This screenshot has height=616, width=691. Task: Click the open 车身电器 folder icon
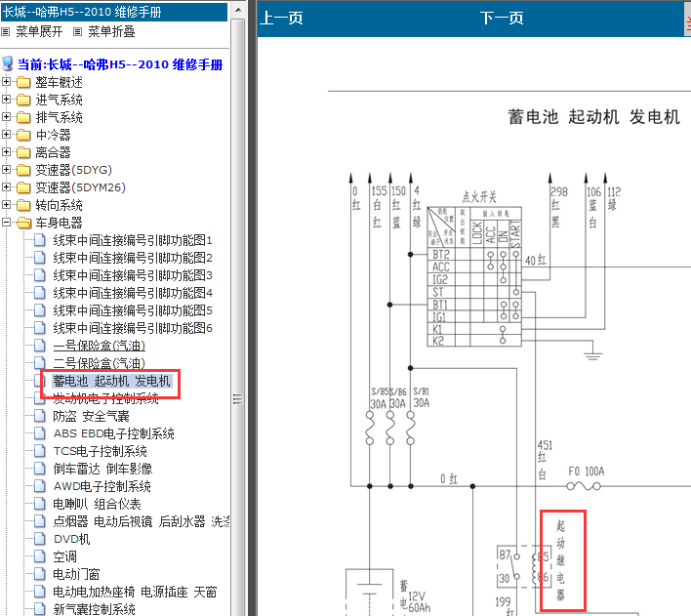(23, 224)
